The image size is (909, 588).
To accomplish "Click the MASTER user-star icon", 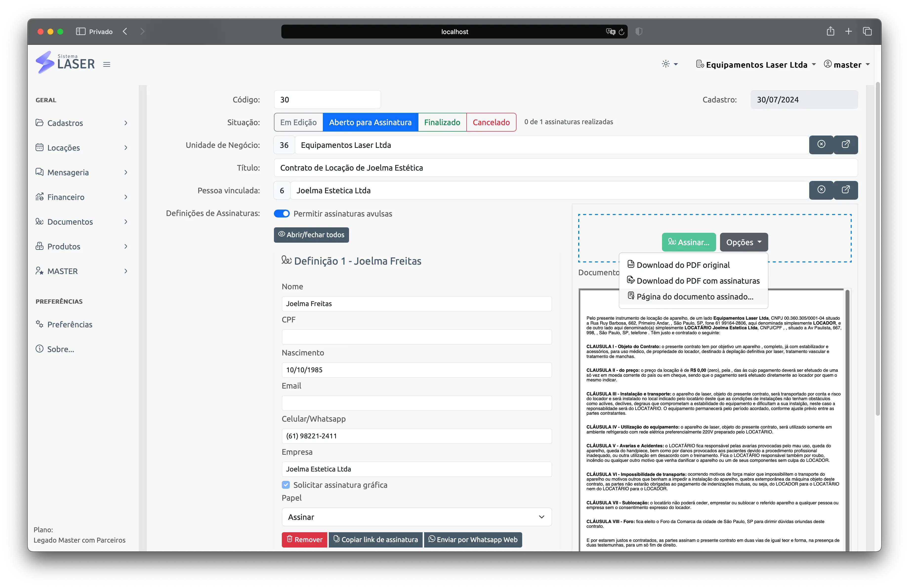I will point(39,271).
